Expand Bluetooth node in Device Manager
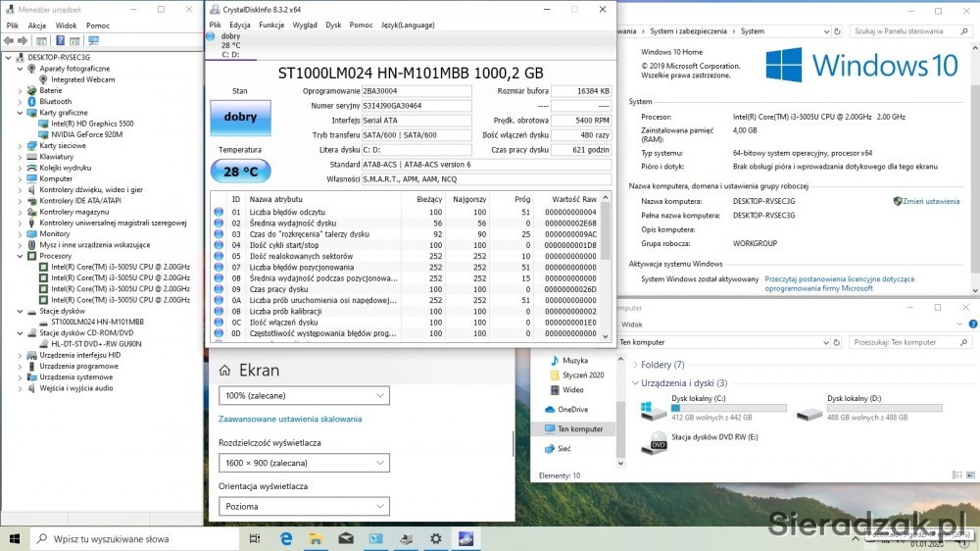Image resolution: width=980 pixels, height=551 pixels. 20,101
